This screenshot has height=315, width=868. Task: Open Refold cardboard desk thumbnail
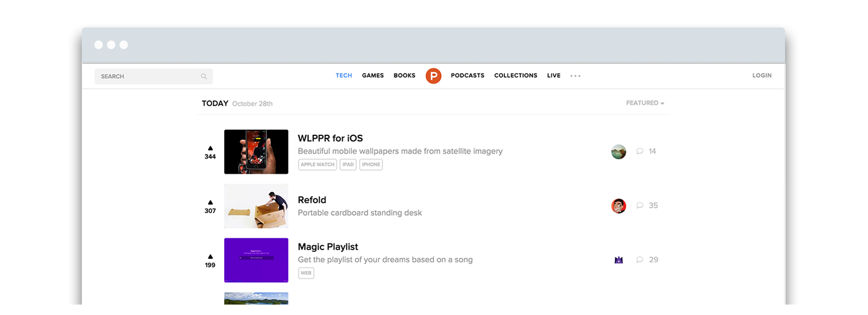pyautogui.click(x=256, y=206)
